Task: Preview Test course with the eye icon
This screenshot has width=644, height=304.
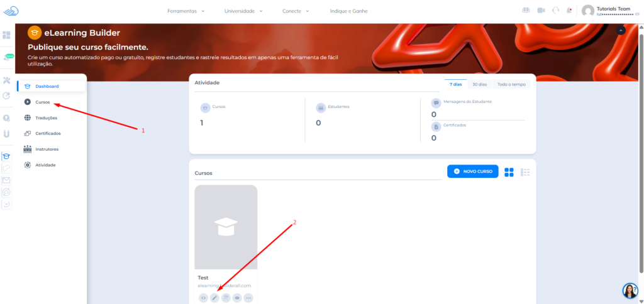Action: tap(237, 298)
